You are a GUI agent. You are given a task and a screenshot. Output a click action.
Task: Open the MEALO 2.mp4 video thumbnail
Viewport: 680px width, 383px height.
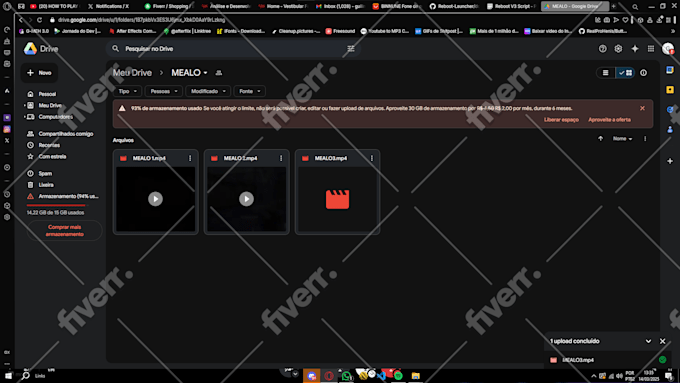pos(247,199)
